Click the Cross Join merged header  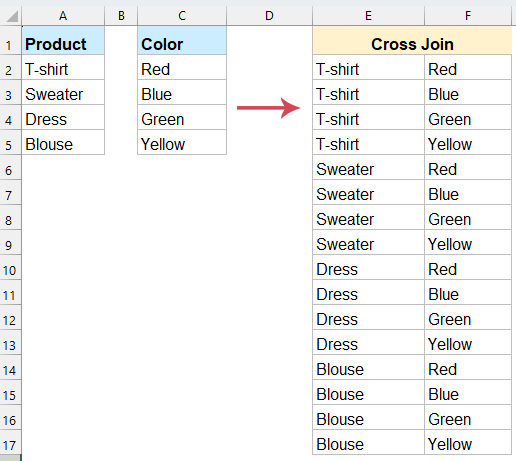click(x=412, y=41)
